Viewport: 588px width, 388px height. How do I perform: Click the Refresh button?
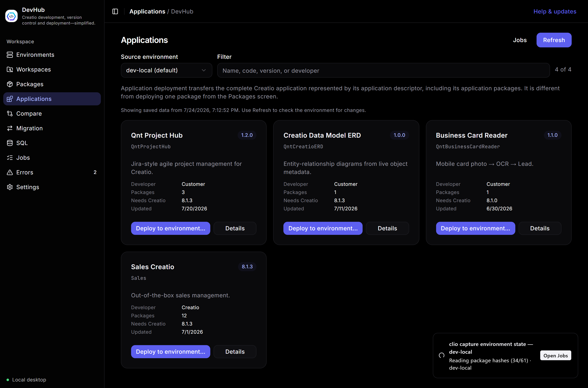click(554, 40)
